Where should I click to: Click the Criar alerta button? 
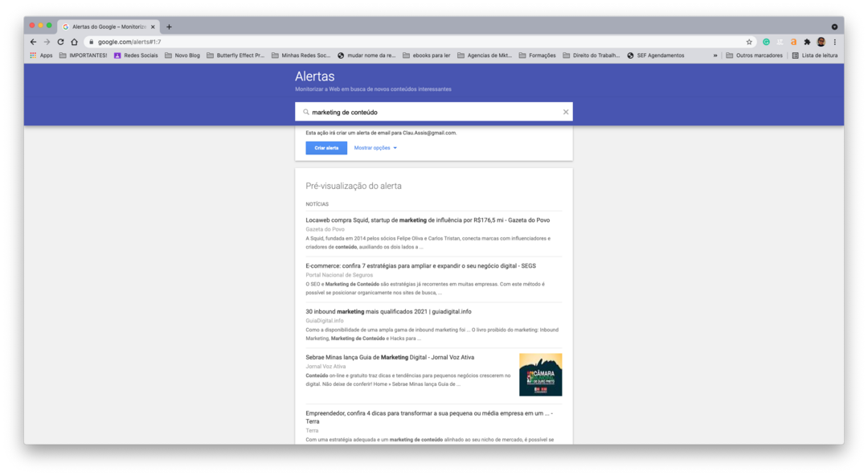326,148
